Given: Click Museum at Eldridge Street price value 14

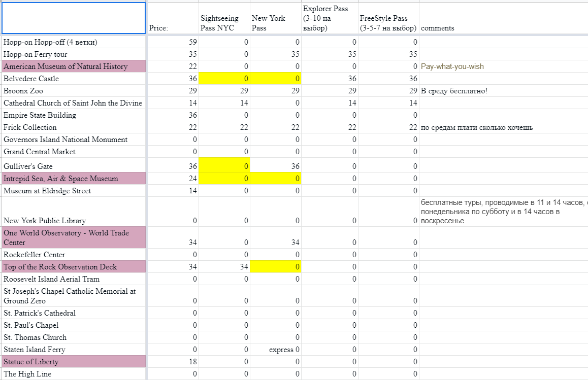Looking at the screenshot, I should coord(173,191).
